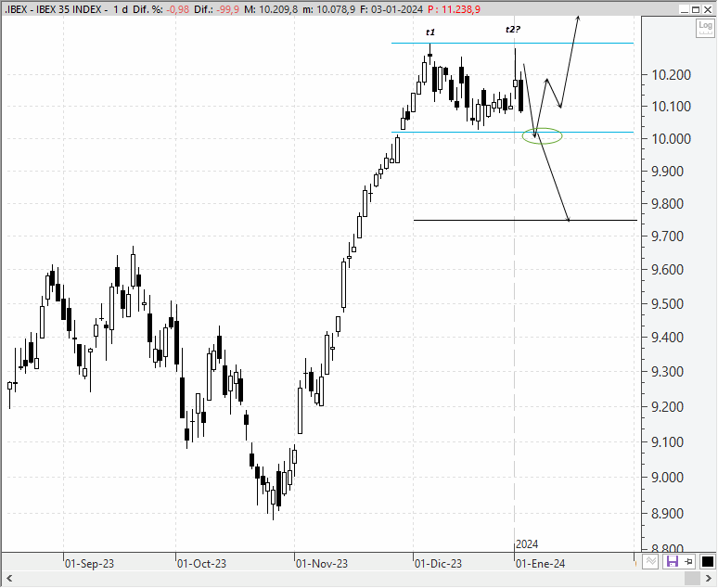Minimize the IBEX chart window

pyautogui.click(x=684, y=9)
